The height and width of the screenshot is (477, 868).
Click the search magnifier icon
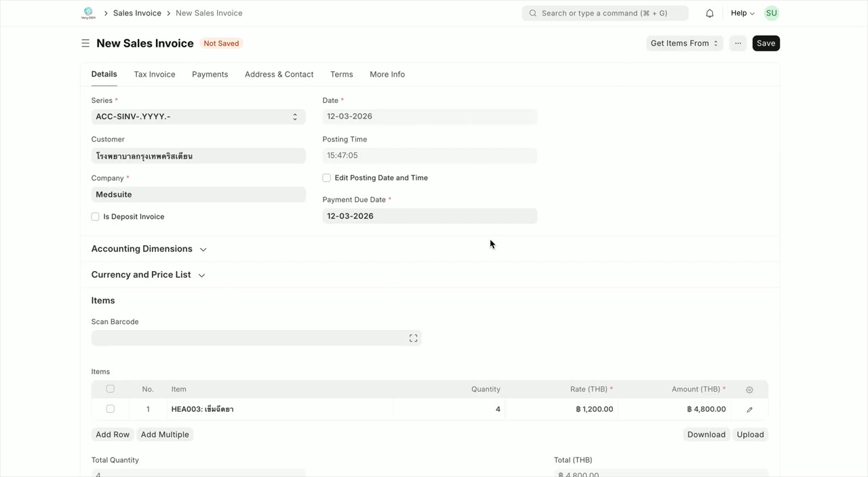[x=532, y=13]
